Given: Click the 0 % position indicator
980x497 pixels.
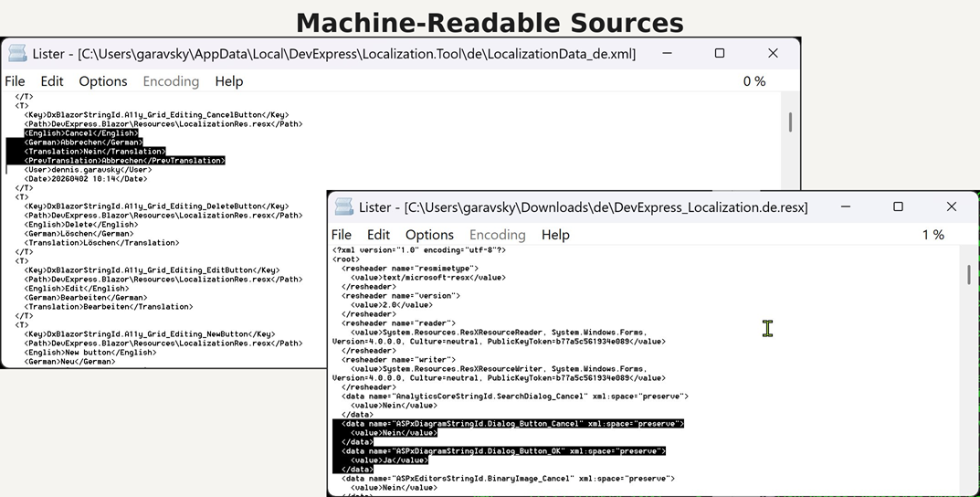Looking at the screenshot, I should click(754, 81).
